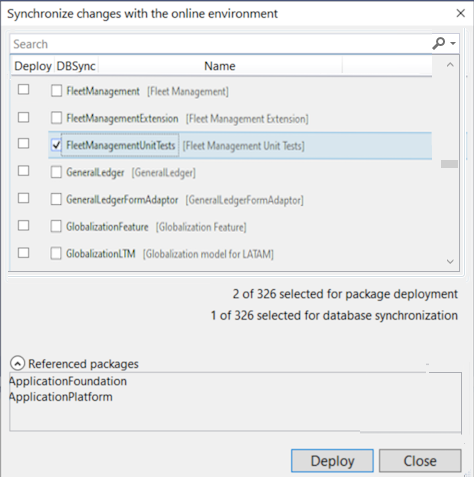
Task: Enable Deploy for the FleetManagementUnitTests row
Action: coord(23,143)
